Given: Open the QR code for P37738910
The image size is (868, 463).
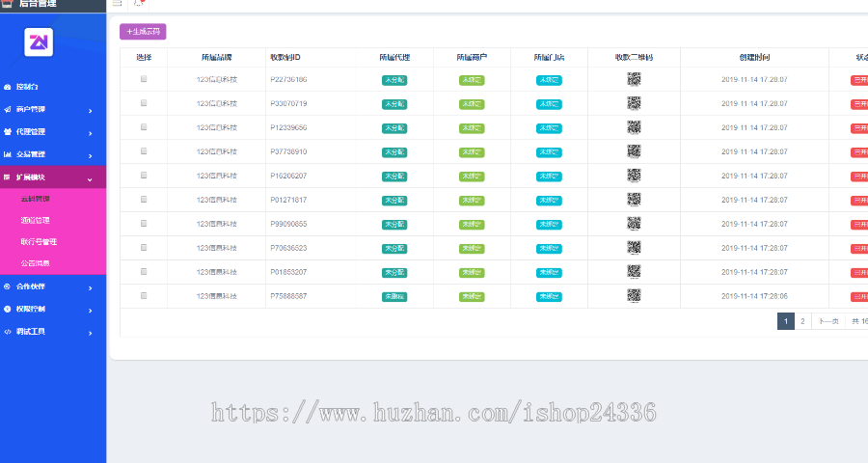Looking at the screenshot, I should tap(634, 151).
